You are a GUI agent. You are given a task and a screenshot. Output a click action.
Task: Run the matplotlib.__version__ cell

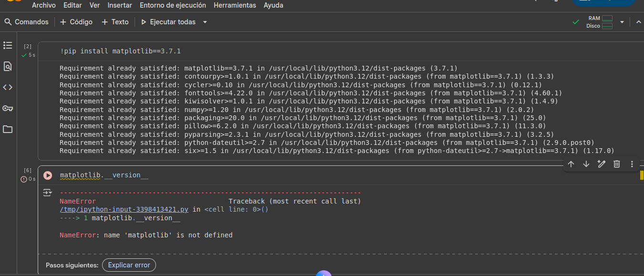(x=48, y=175)
